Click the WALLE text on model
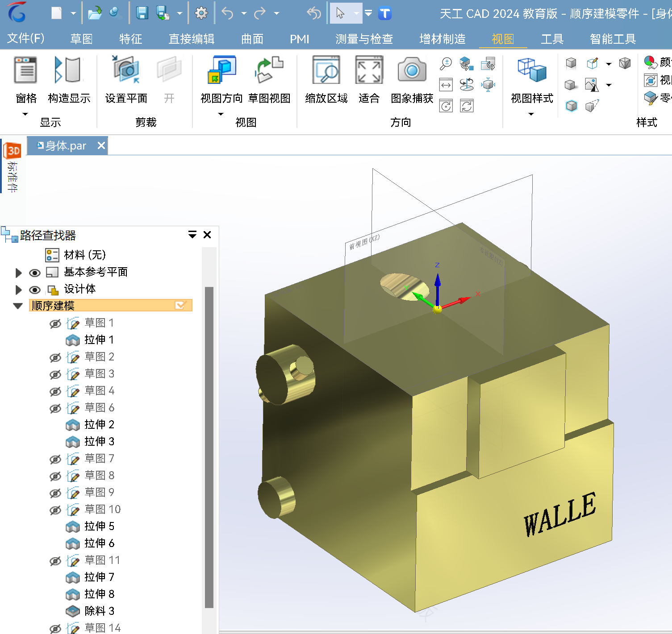672x634 pixels. pyautogui.click(x=559, y=514)
